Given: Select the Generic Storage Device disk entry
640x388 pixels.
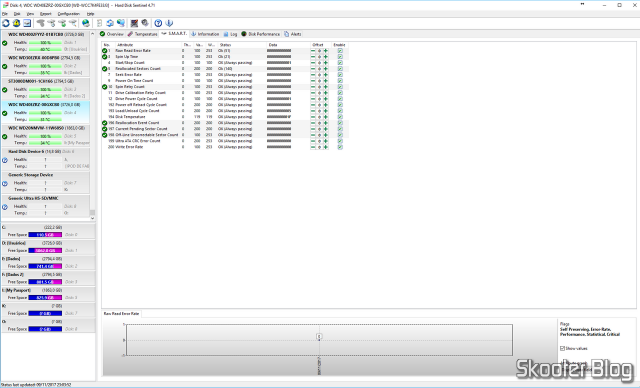Looking at the screenshot, I should pyautogui.click(x=45, y=182).
